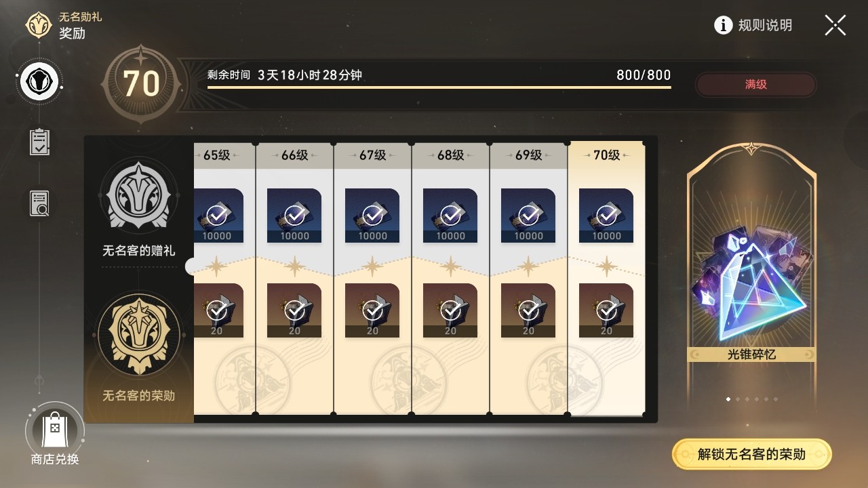Screen dimensions: 868x488
Task: Open the log search icon in the sidebar
Action: tap(39, 203)
